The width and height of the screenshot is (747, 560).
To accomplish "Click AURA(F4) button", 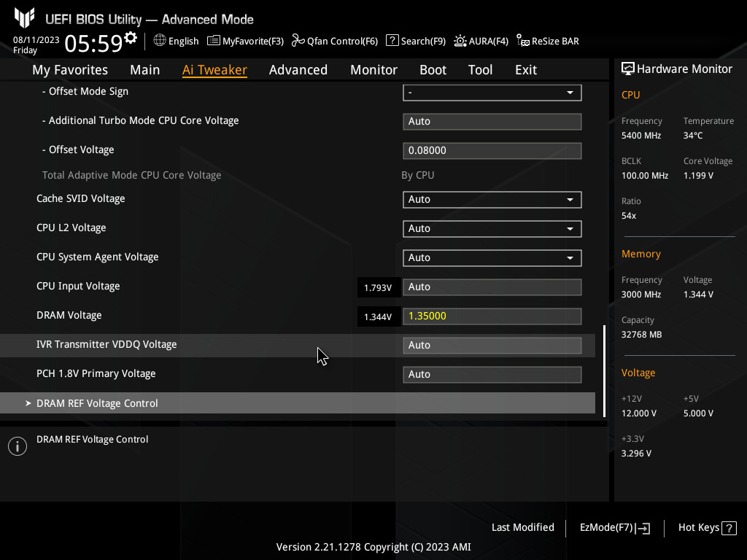I will [481, 41].
